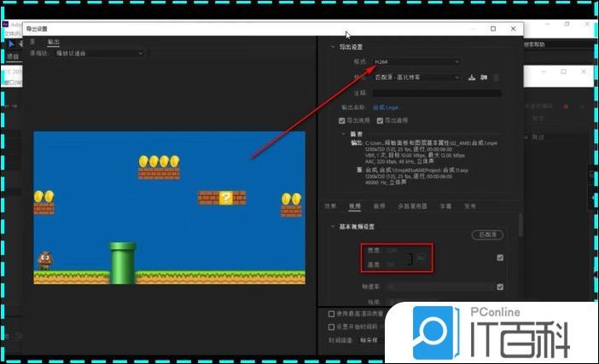
Task: Select the selection arrow tool in background window
Action: [11, 44]
